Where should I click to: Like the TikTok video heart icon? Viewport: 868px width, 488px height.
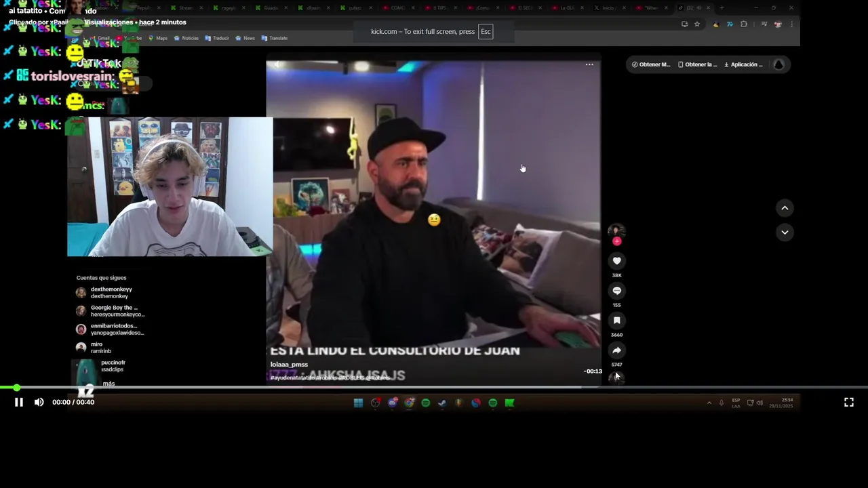[616, 261]
